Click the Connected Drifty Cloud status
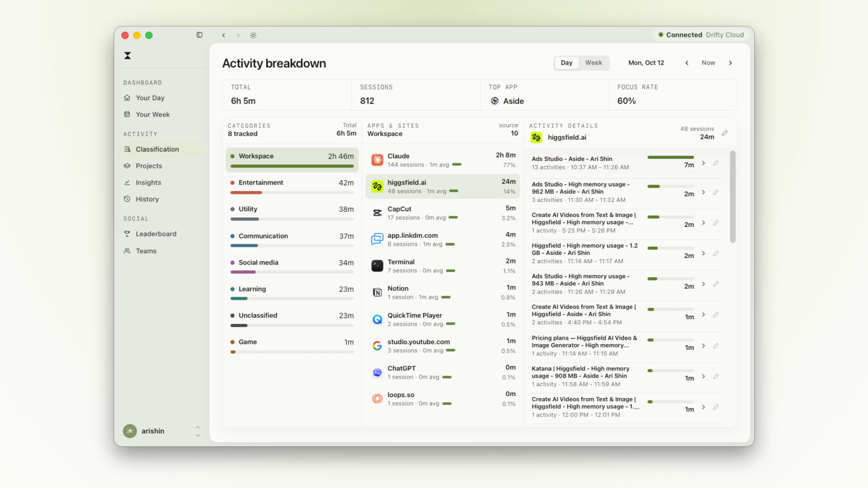This screenshot has height=488, width=868. [701, 35]
